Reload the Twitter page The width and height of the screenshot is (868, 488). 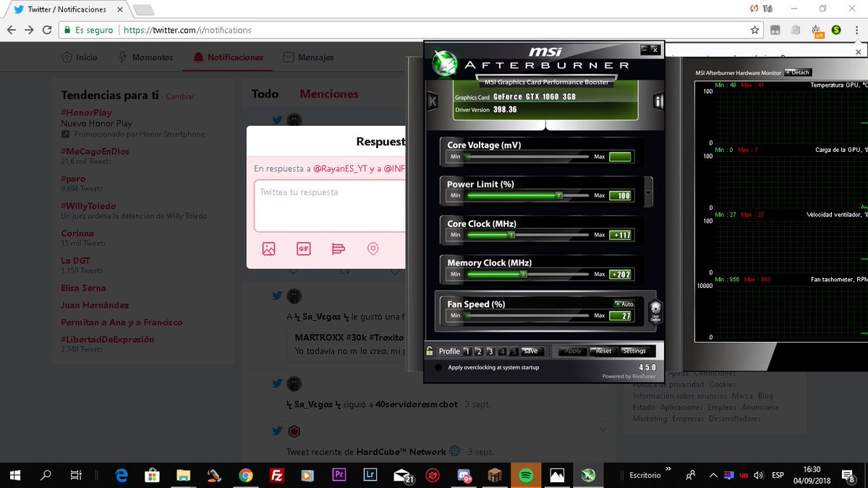tap(47, 30)
